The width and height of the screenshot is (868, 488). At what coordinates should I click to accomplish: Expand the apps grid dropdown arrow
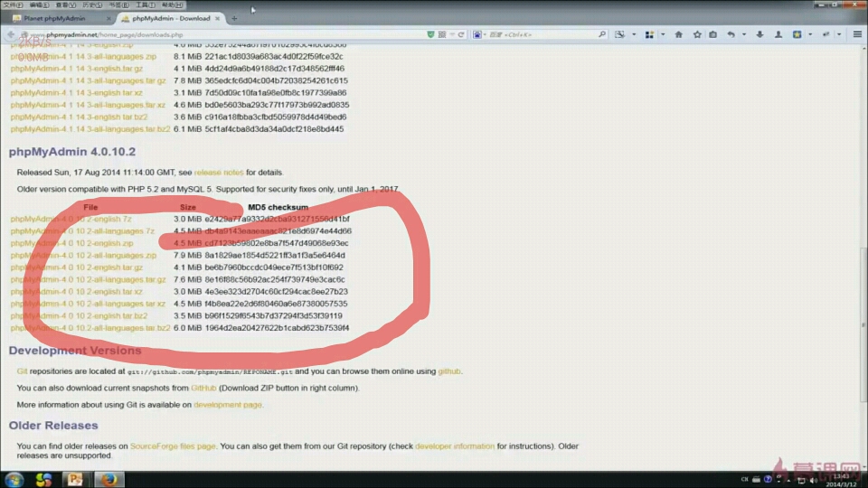click(x=663, y=34)
